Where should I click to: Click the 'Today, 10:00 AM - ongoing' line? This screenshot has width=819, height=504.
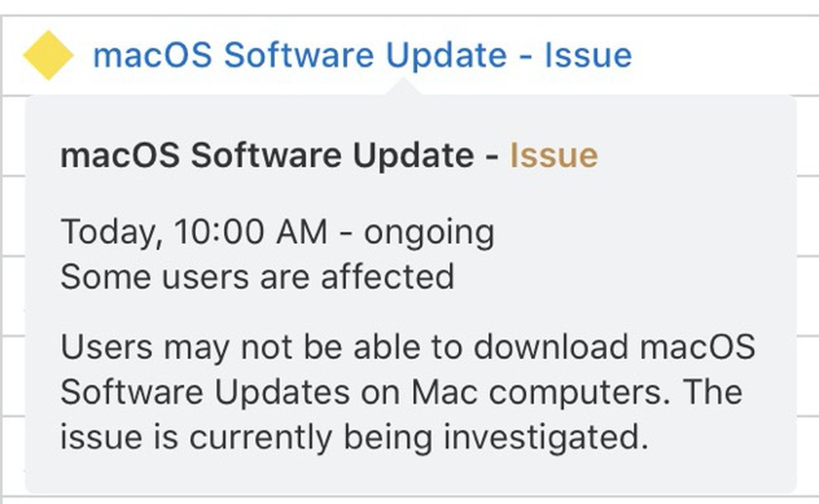click(x=277, y=232)
